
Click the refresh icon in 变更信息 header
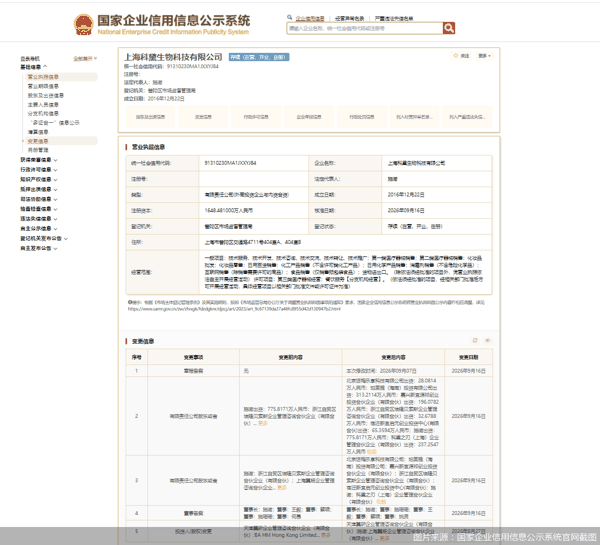[475, 340]
